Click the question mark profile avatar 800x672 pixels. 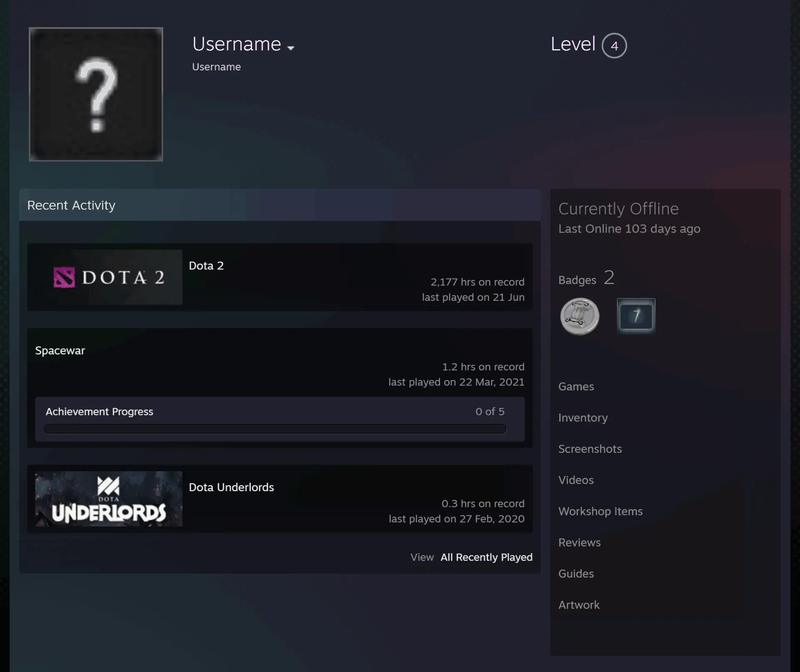click(96, 94)
